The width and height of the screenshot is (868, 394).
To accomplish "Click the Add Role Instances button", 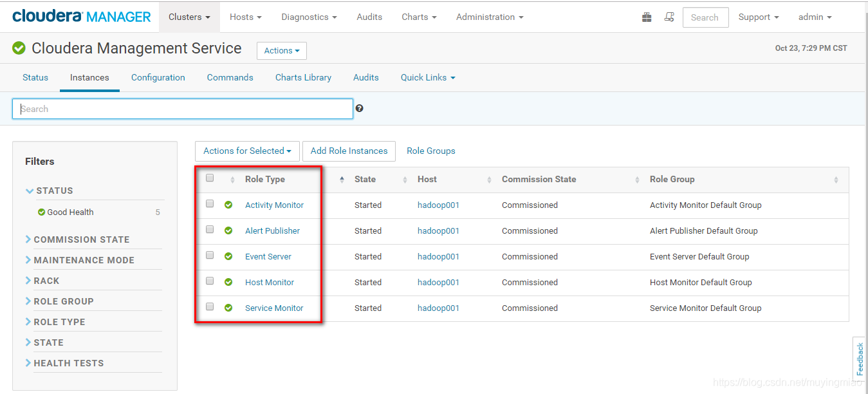I will point(349,151).
